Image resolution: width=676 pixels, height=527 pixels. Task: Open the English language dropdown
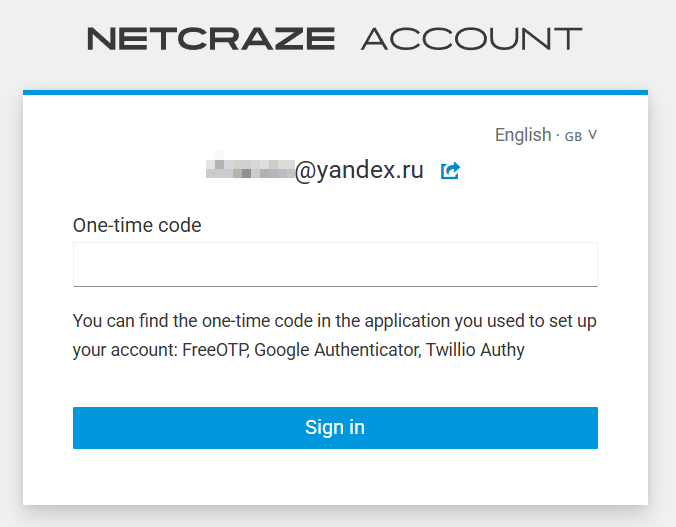coord(546,135)
